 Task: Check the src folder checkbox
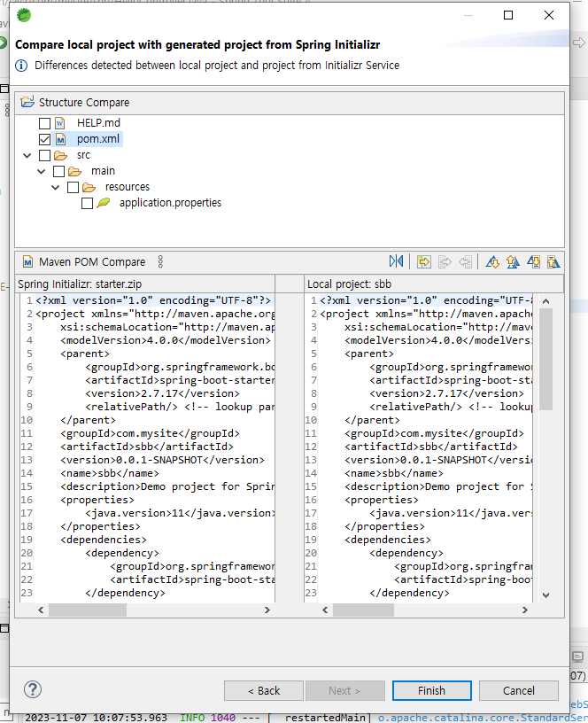44,155
